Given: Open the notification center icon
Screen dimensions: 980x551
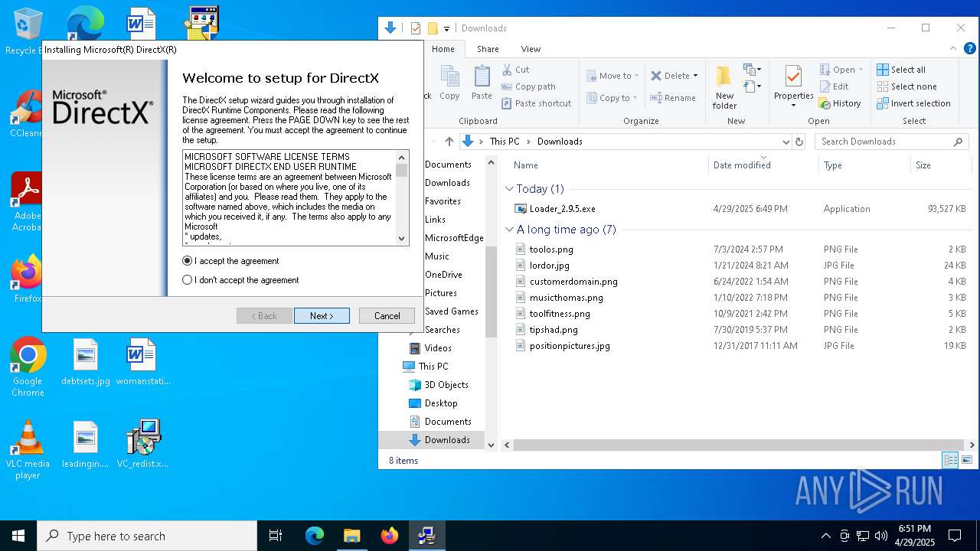Looking at the screenshot, I should point(955,536).
